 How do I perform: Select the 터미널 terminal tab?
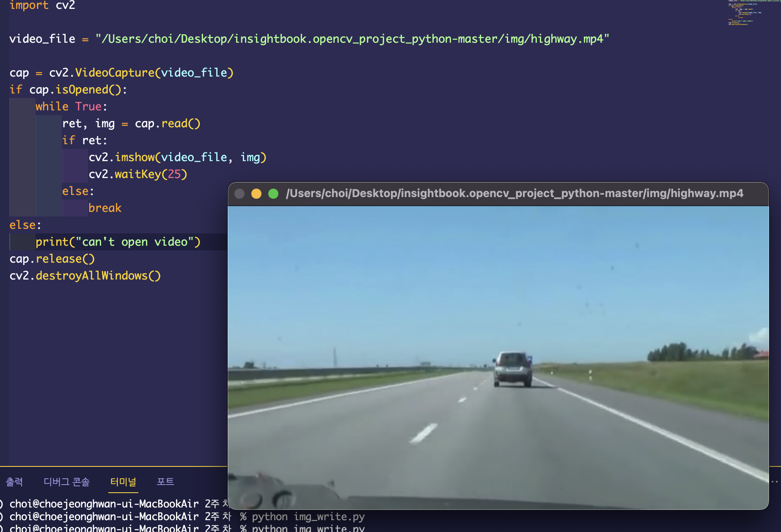click(123, 482)
